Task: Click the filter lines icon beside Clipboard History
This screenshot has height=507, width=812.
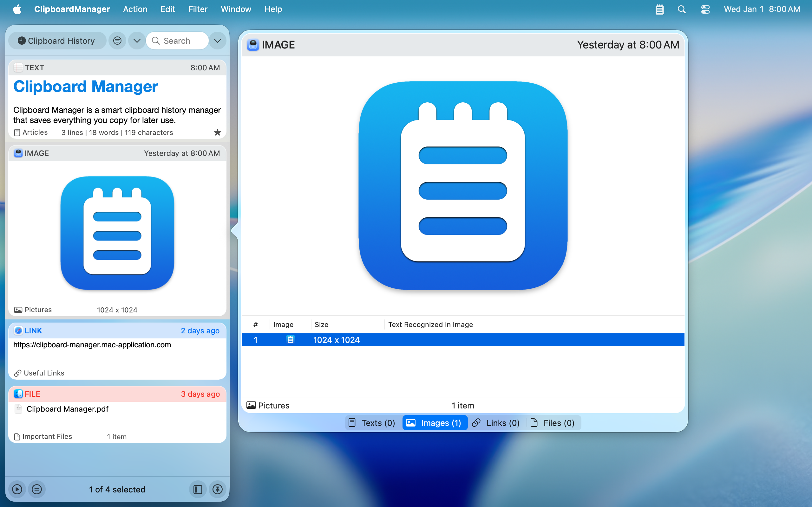Action: pos(117,41)
